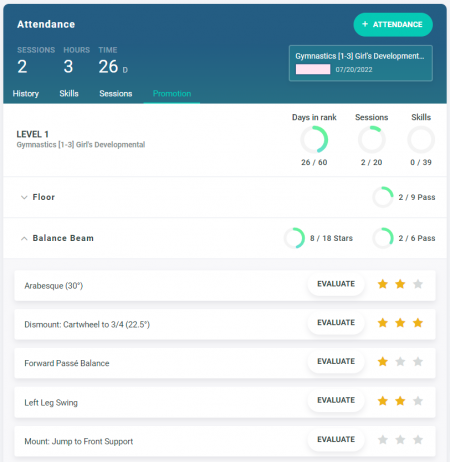Viewport: 450px width, 462px height.
Task: Open the Gymnastics [1-3] Girl's Development selector
Action: click(x=361, y=63)
